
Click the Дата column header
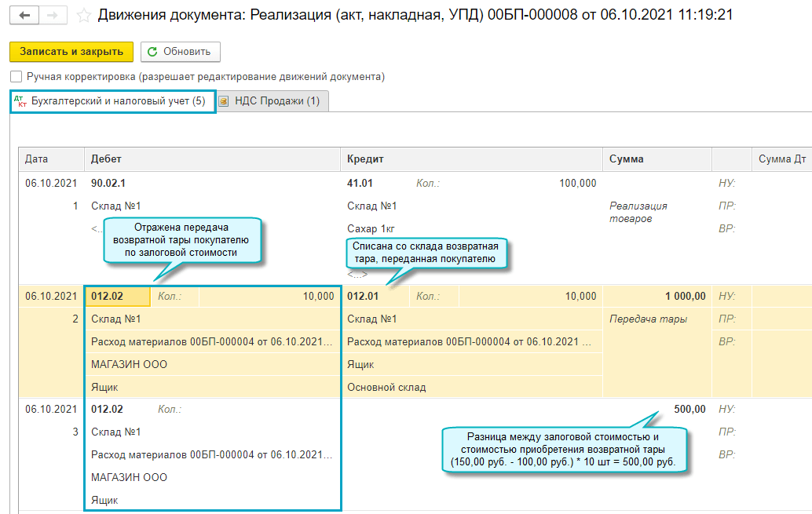click(37, 159)
